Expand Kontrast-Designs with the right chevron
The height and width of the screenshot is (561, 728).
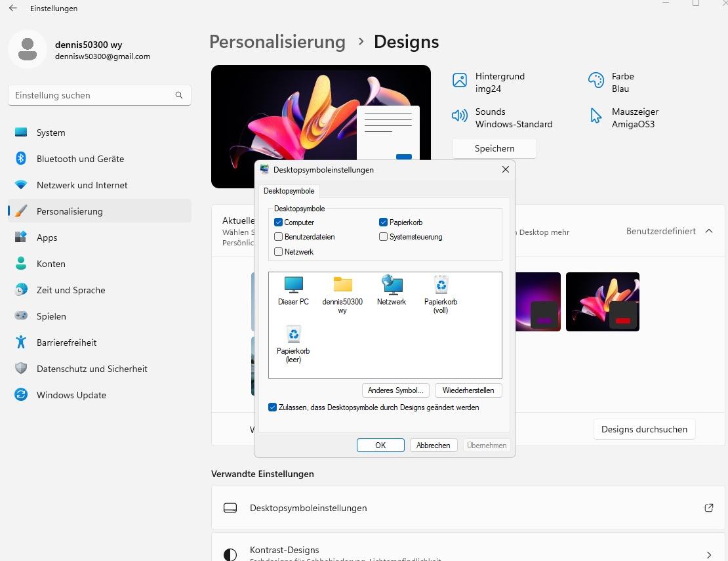[708, 554]
